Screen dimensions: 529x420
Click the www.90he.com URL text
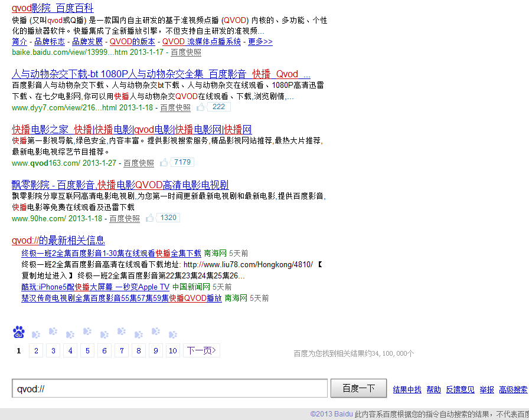pos(39,218)
